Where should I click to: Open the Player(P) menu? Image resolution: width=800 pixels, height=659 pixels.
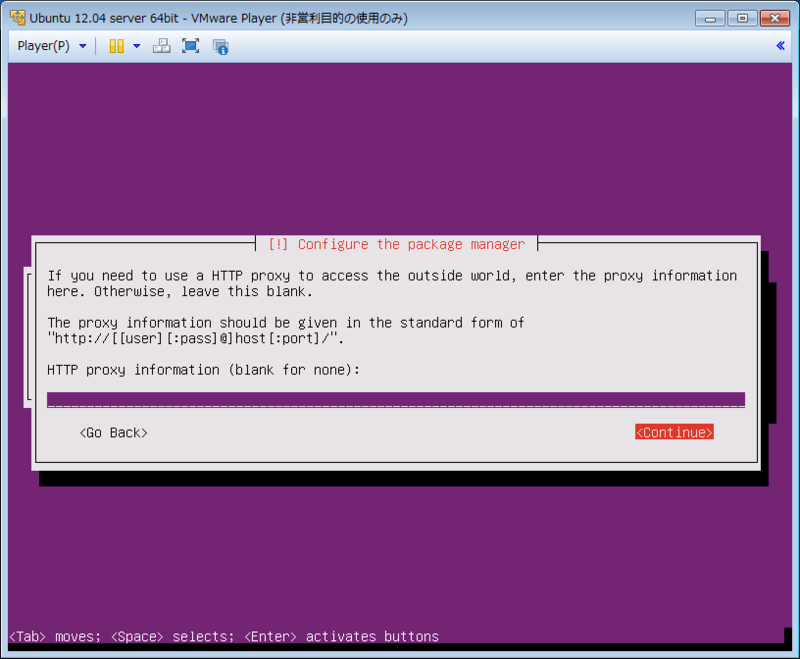(x=51, y=46)
